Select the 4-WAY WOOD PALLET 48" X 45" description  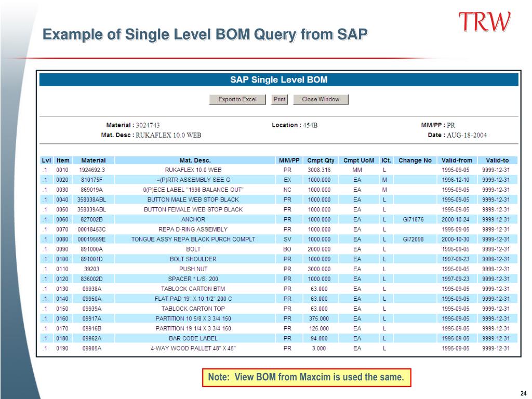193,348
